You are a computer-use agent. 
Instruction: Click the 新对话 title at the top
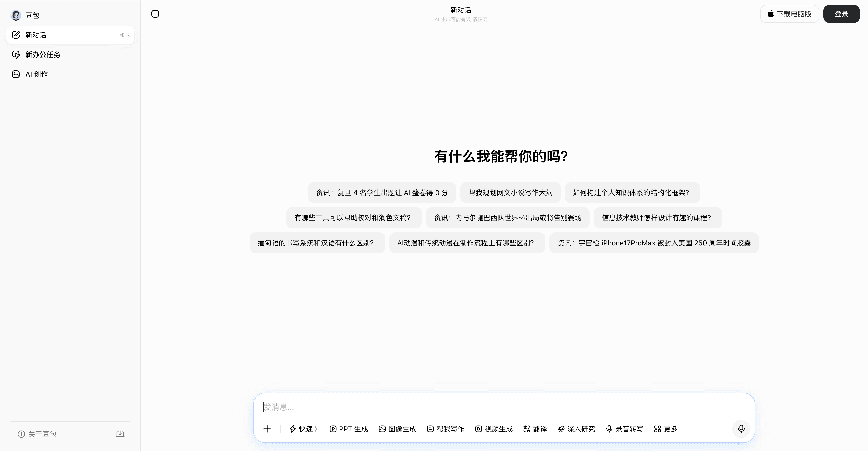(x=461, y=10)
